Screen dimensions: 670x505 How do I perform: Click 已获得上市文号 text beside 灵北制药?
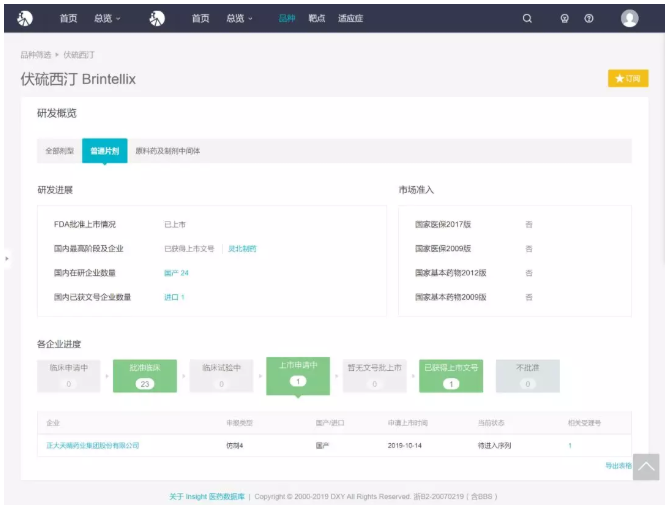[x=189, y=249]
